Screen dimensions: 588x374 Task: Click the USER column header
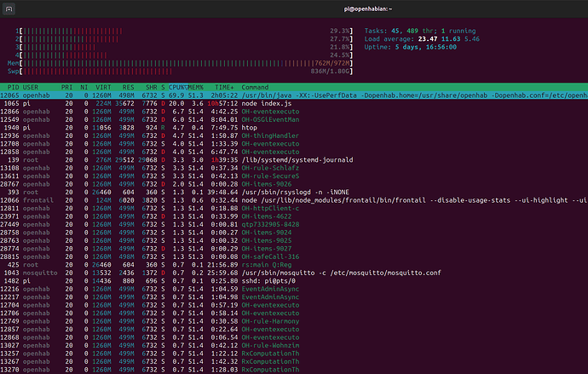tap(31, 87)
